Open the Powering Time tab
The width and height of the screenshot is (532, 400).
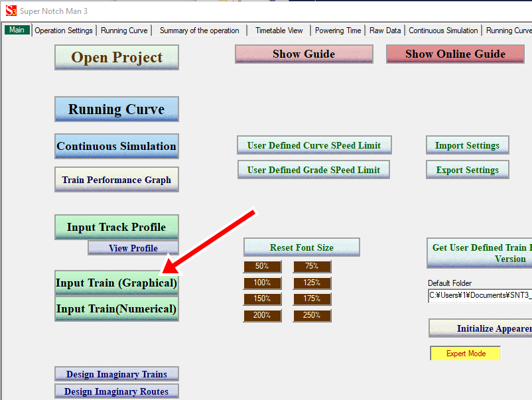(338, 31)
